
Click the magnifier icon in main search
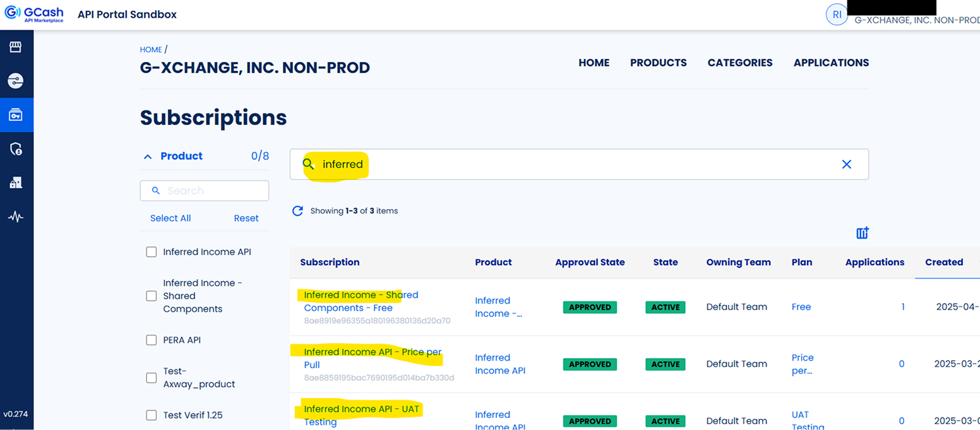click(308, 164)
